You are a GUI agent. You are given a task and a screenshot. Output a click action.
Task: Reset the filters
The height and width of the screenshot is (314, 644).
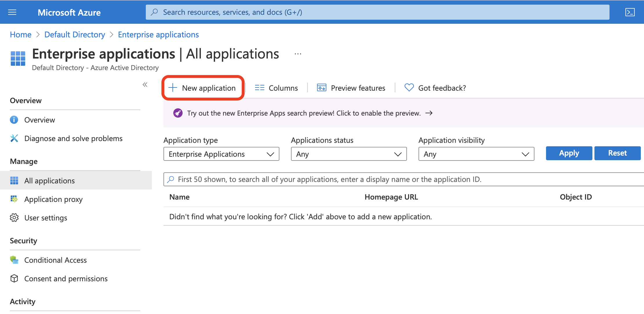[x=617, y=153]
